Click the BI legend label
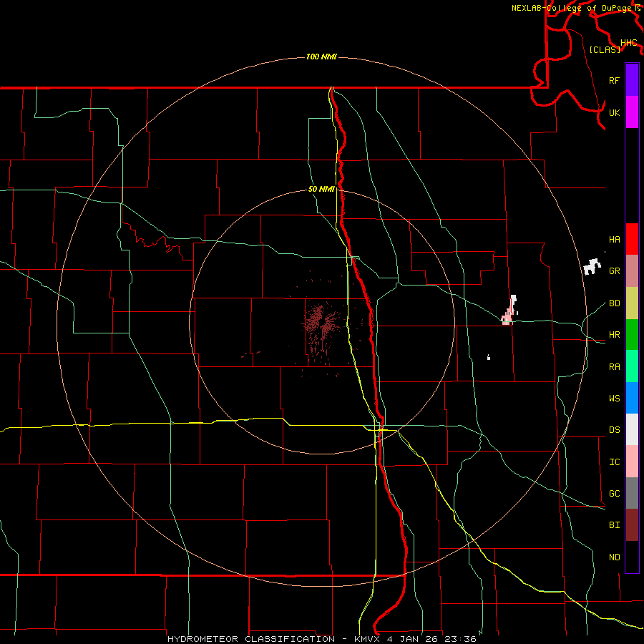 tap(614, 525)
